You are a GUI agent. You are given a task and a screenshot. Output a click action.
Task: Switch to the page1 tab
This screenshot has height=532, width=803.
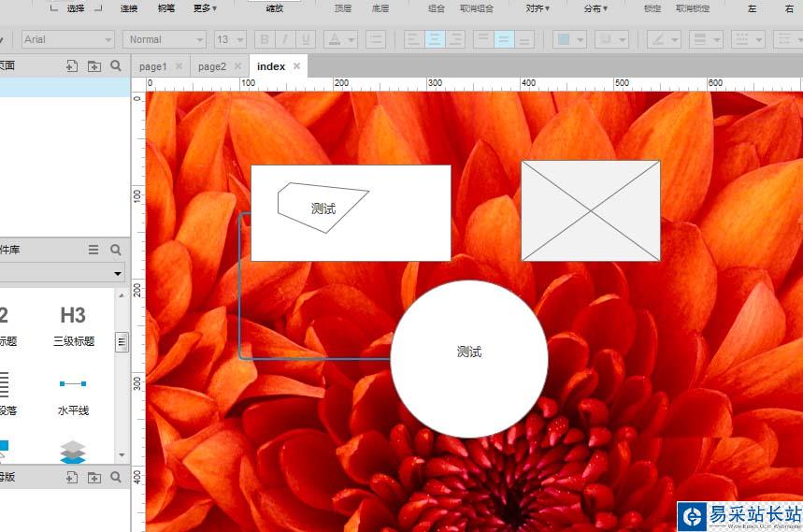point(152,66)
